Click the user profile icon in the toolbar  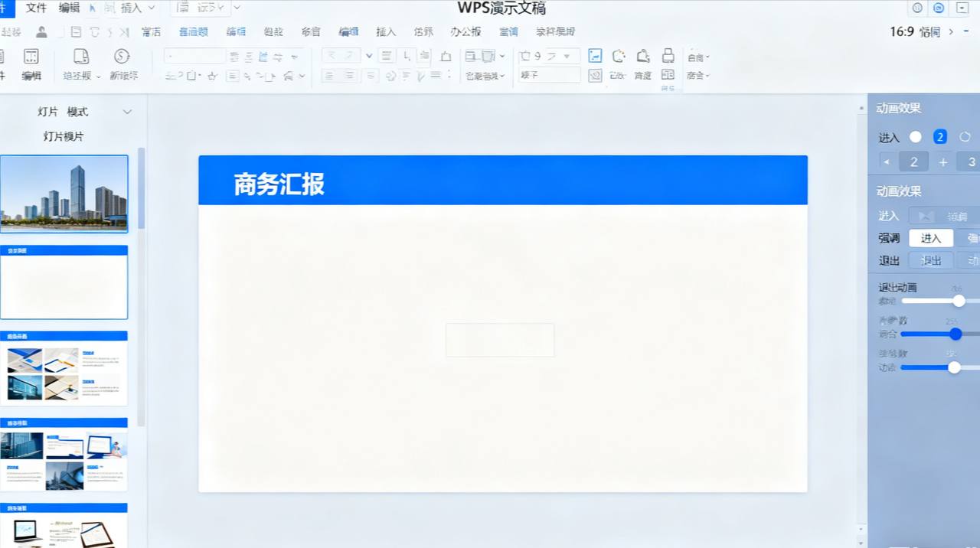click(41, 32)
